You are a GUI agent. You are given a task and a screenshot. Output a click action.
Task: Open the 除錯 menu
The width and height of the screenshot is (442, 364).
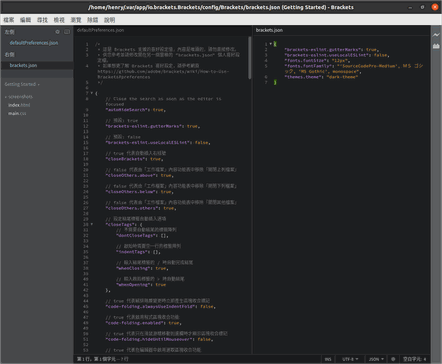pos(93,20)
